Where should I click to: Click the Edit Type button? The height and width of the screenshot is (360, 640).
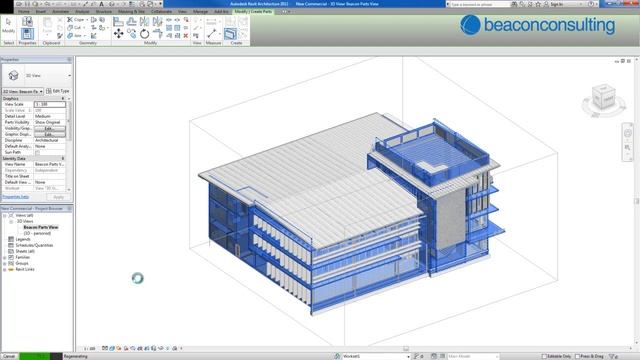point(58,91)
